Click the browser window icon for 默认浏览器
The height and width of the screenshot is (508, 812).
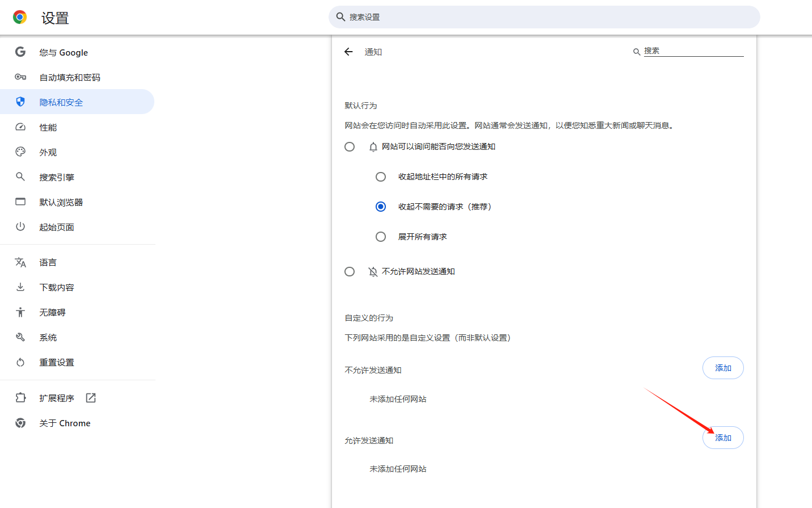(x=20, y=201)
